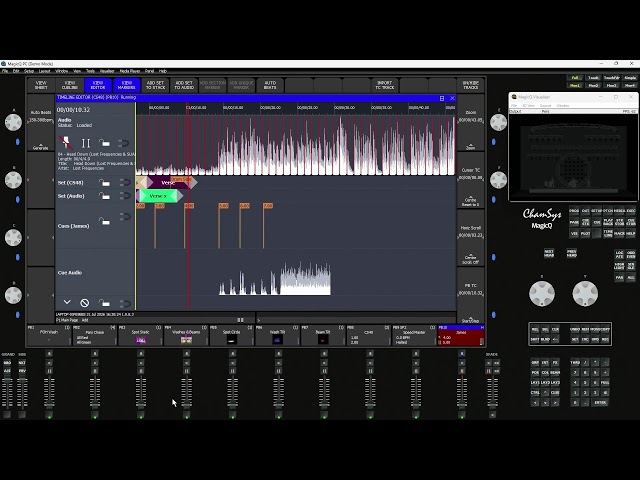
Task: Select the purple Verse block in Set (CS48)
Action: (169, 182)
